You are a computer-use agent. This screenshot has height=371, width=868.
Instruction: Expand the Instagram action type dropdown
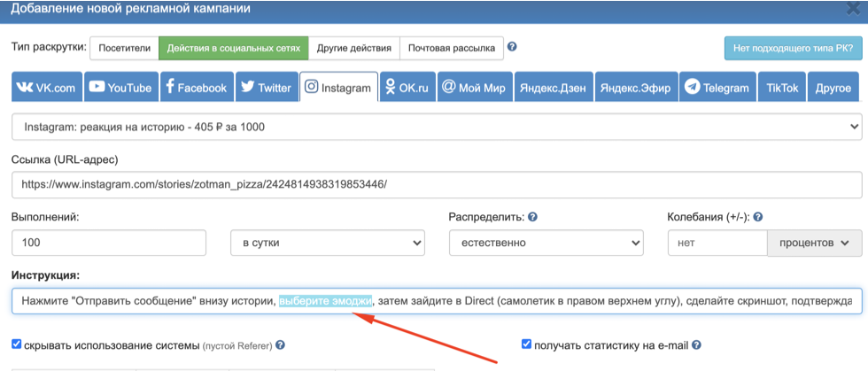[437, 127]
